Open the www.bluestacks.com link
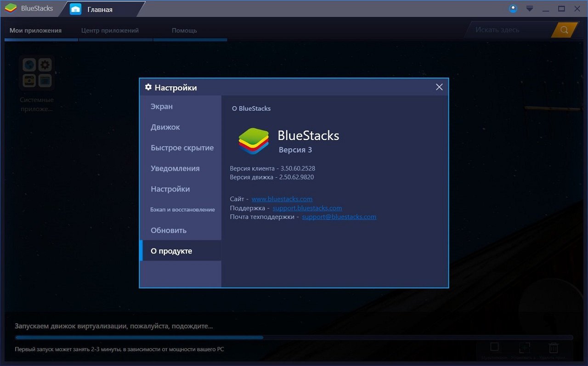588x366 pixels. (x=282, y=199)
